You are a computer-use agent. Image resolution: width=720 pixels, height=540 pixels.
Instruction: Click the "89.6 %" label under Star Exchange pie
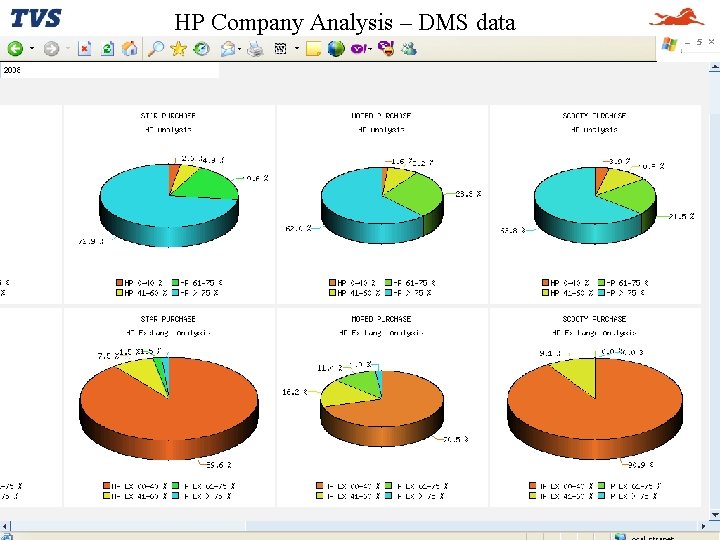click(x=219, y=465)
